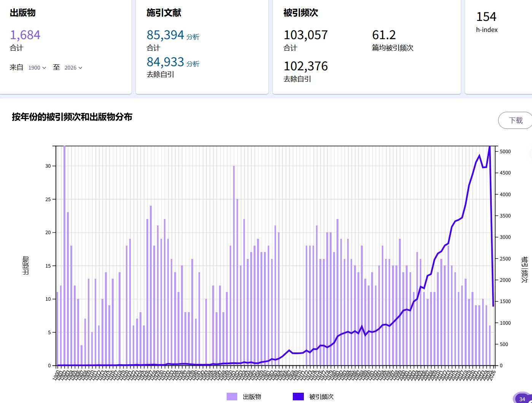This screenshot has width=532, height=403.
Task: Click the purple notification badge showing 34
Action: point(522,398)
